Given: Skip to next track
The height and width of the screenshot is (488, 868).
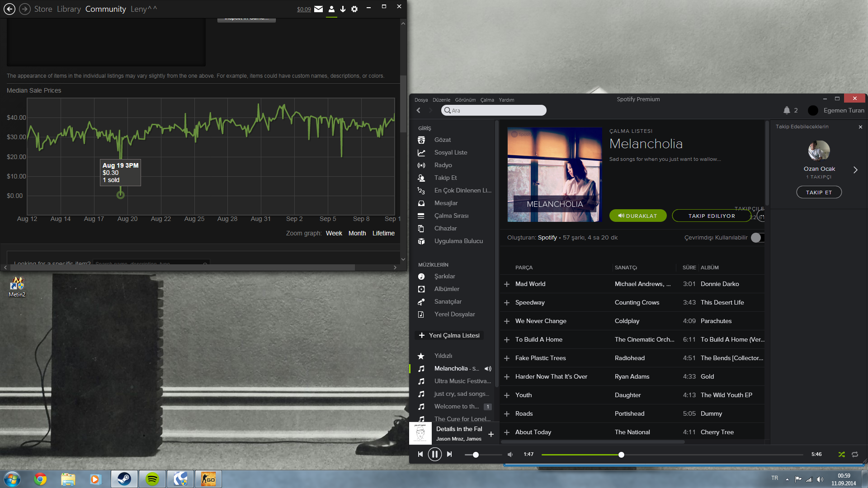Looking at the screenshot, I should [x=449, y=454].
